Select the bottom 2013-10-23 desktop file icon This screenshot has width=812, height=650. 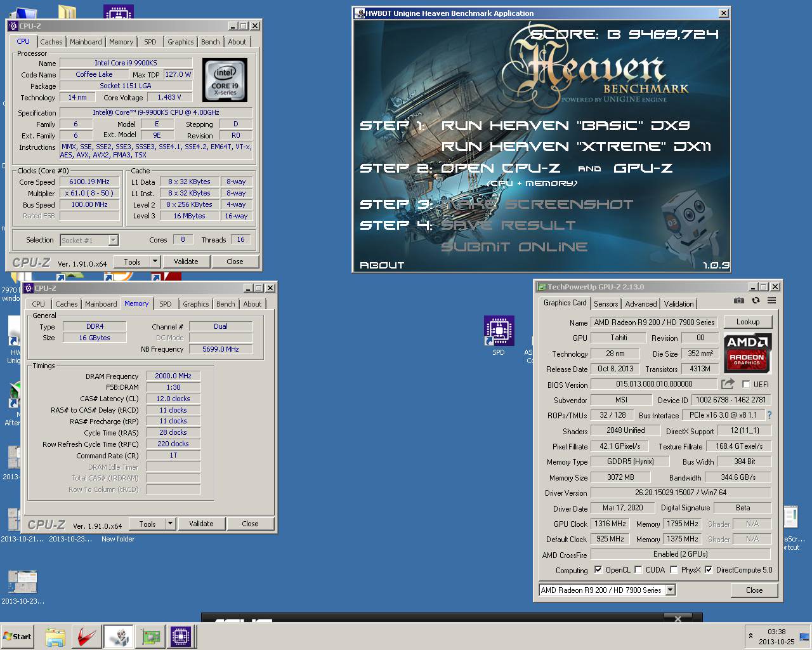point(23,587)
